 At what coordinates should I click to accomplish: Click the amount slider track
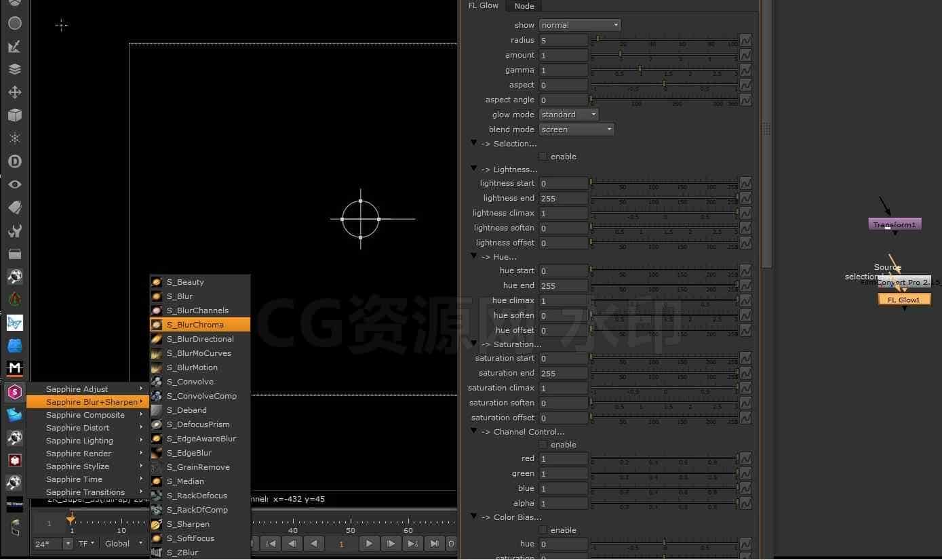pyautogui.click(x=664, y=54)
